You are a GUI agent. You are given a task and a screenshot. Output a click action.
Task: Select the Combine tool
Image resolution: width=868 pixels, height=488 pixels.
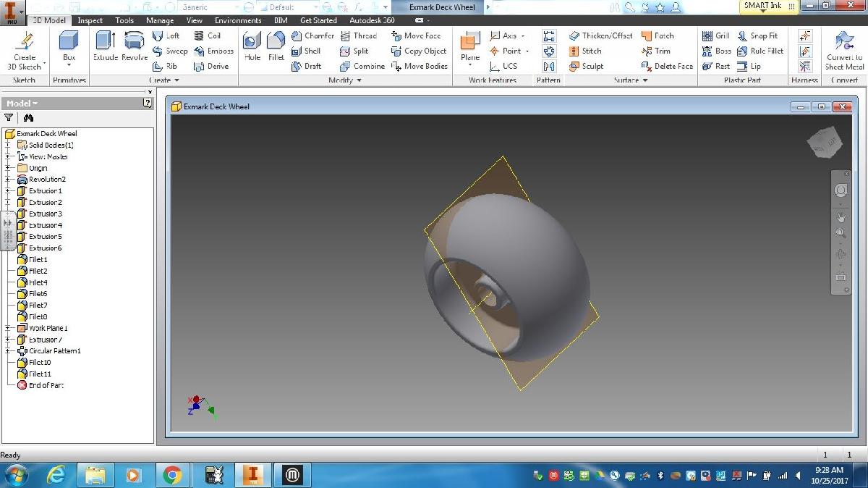362,66
